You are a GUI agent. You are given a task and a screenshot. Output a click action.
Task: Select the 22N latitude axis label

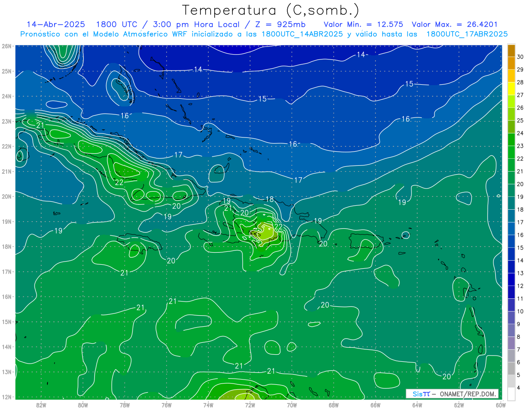click(x=7, y=146)
